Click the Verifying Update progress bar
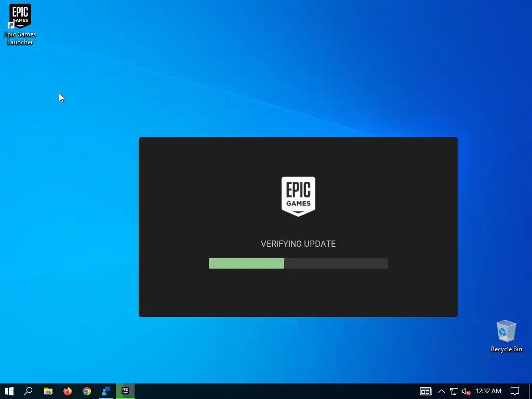This screenshot has width=532, height=399. 298,263
